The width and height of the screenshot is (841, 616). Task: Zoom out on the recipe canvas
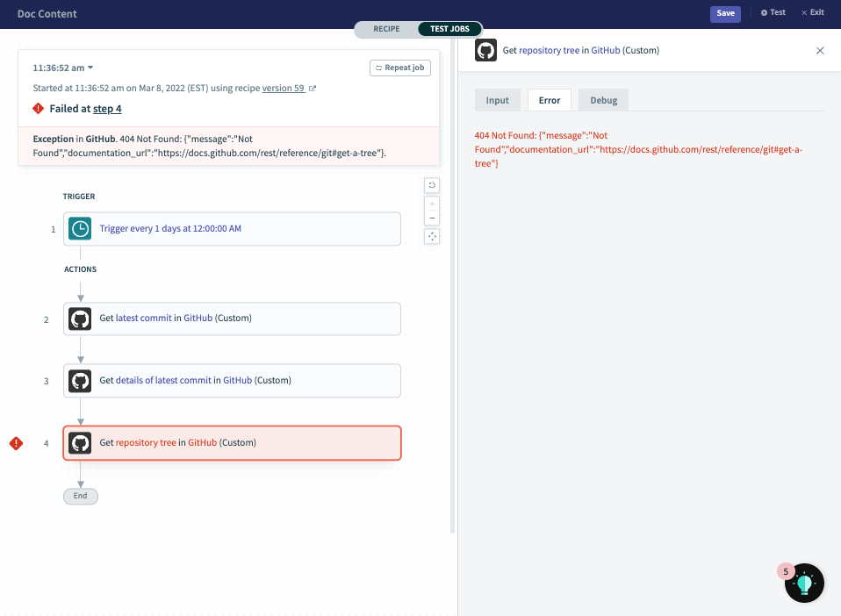(431, 217)
